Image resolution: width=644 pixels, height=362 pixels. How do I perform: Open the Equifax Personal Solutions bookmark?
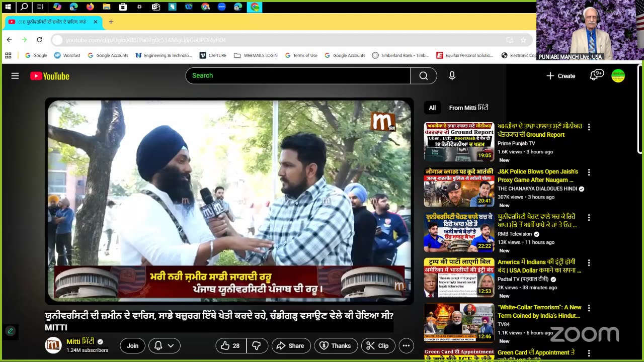click(x=465, y=55)
